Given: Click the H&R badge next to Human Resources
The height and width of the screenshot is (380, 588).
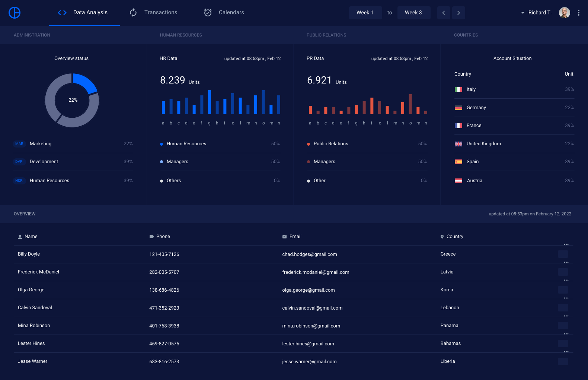Looking at the screenshot, I should pyautogui.click(x=19, y=181).
